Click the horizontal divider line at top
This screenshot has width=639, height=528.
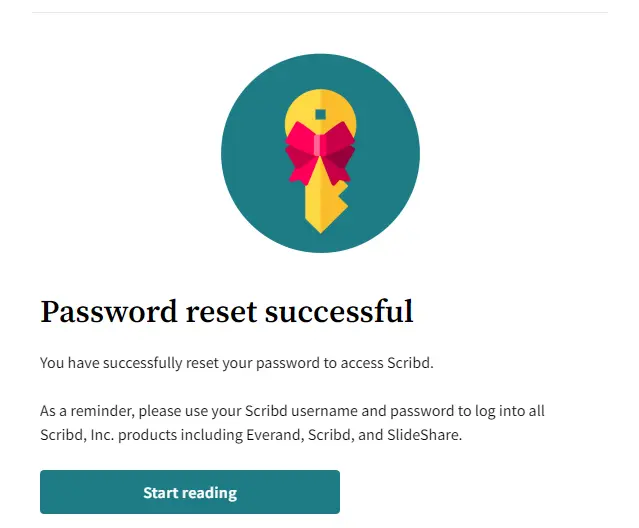point(320,12)
